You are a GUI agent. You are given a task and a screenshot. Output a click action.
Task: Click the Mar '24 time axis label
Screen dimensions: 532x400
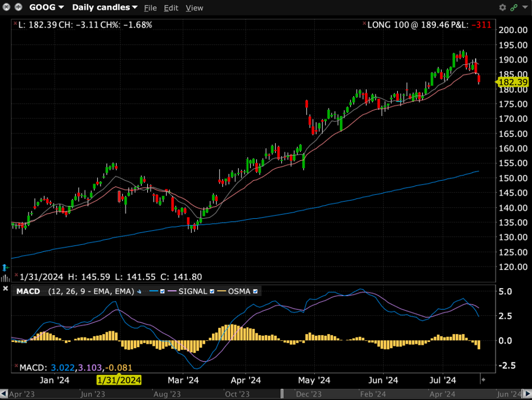pyautogui.click(x=183, y=380)
